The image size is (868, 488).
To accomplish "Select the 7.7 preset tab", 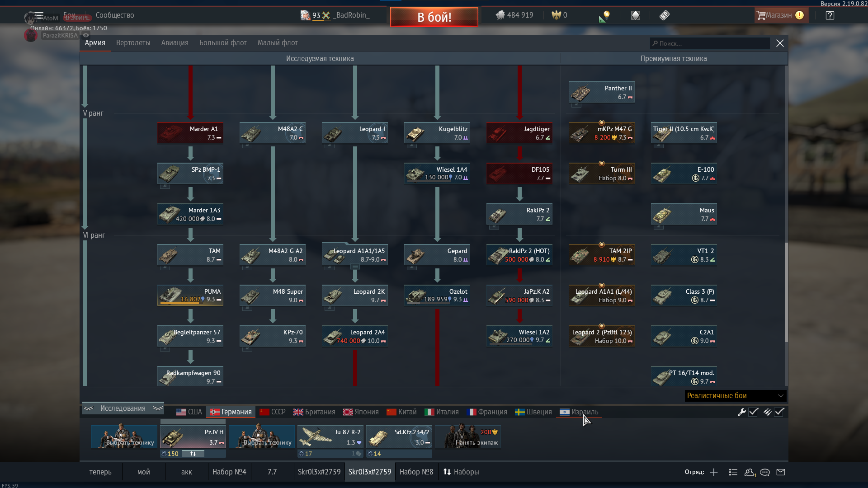I will point(272,472).
